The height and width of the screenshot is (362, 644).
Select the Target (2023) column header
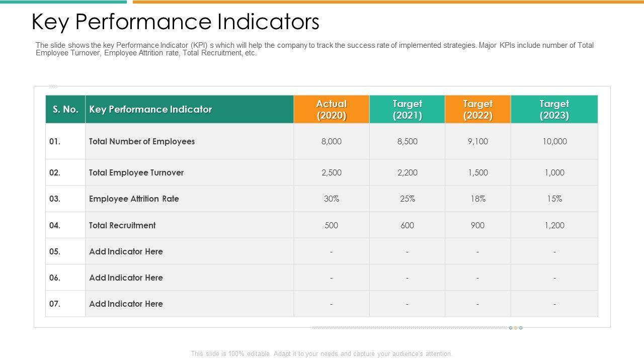(554, 110)
